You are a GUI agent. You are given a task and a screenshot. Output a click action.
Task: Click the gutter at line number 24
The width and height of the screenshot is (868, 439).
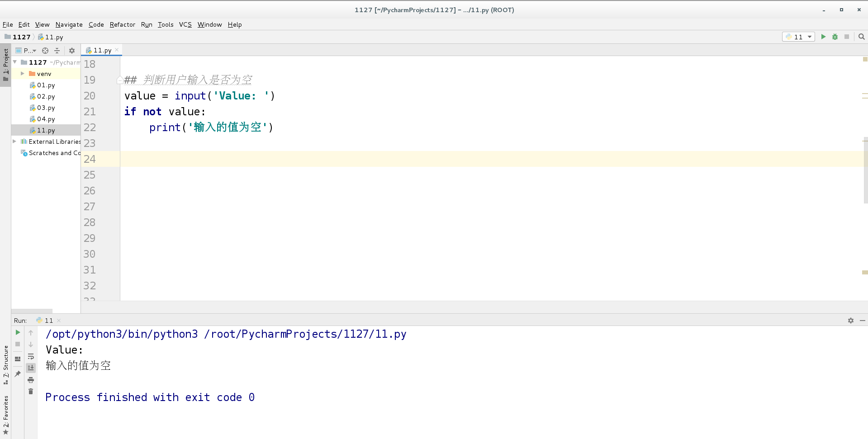click(90, 159)
